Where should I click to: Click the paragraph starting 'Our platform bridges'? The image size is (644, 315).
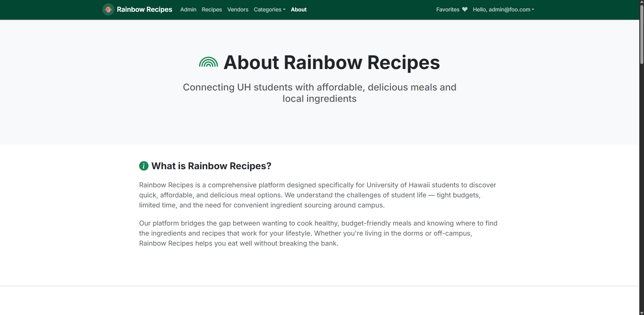(x=318, y=233)
